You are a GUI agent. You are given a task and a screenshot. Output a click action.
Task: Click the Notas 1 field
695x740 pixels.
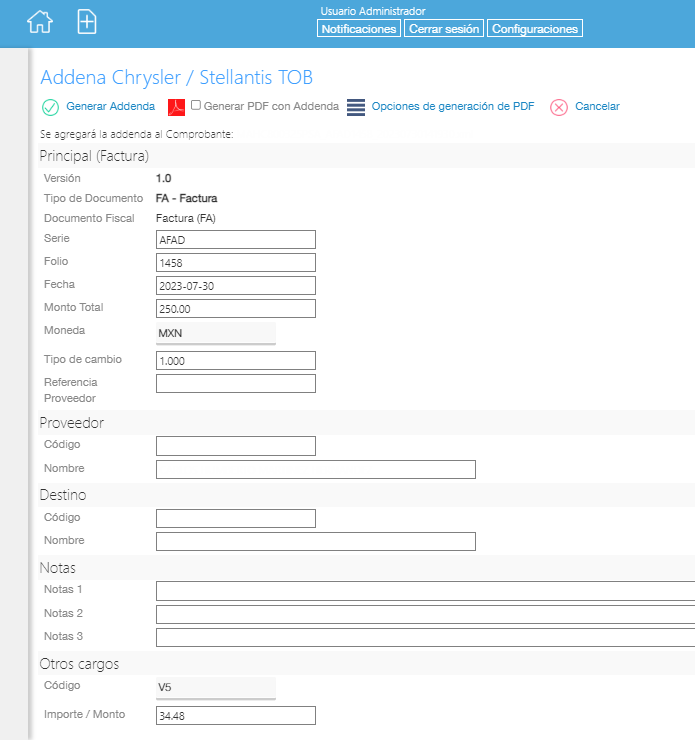click(x=426, y=591)
